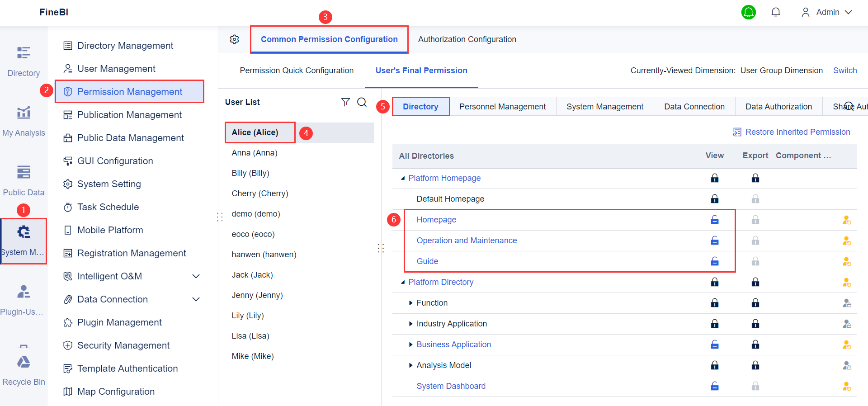
Task: Open the Recycle Bin
Action: pos(24,370)
